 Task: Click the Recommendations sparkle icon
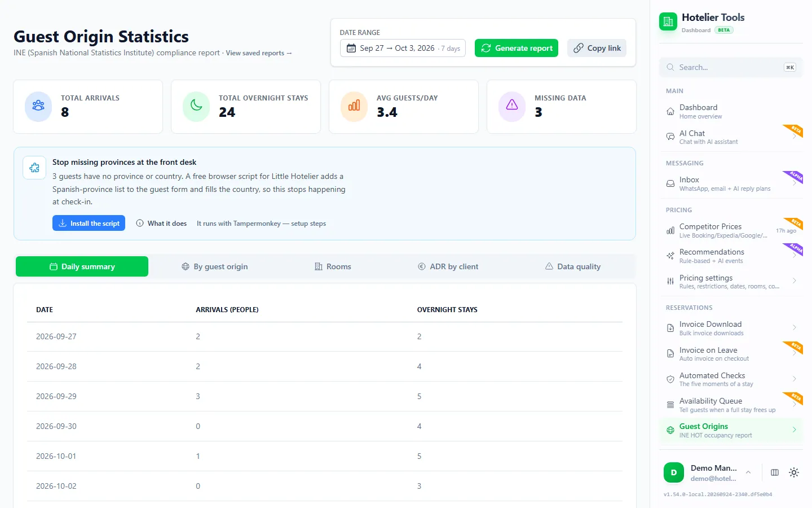pyautogui.click(x=670, y=256)
